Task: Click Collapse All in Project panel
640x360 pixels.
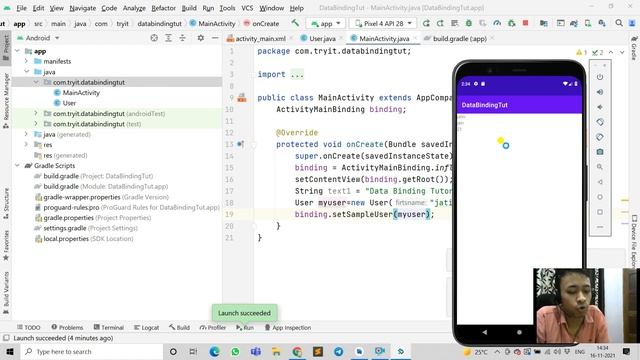Action: tap(182, 38)
